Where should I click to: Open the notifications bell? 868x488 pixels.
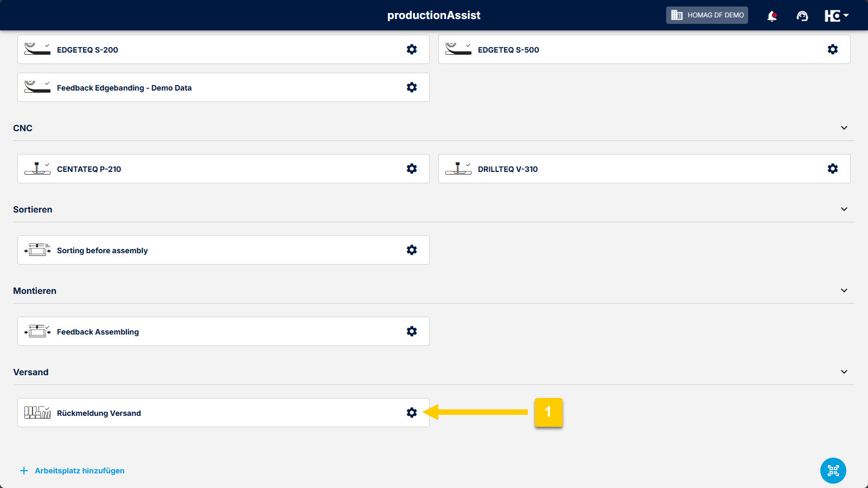click(x=771, y=16)
